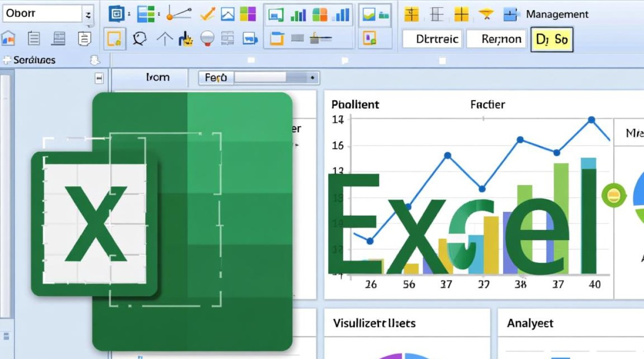Click the Rernon button

[x=495, y=39]
